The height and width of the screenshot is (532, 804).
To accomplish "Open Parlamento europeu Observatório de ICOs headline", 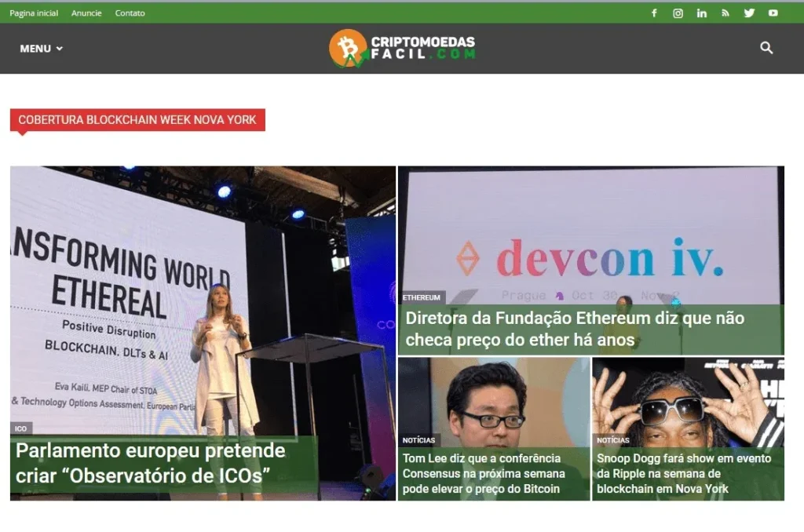I will coord(150,463).
